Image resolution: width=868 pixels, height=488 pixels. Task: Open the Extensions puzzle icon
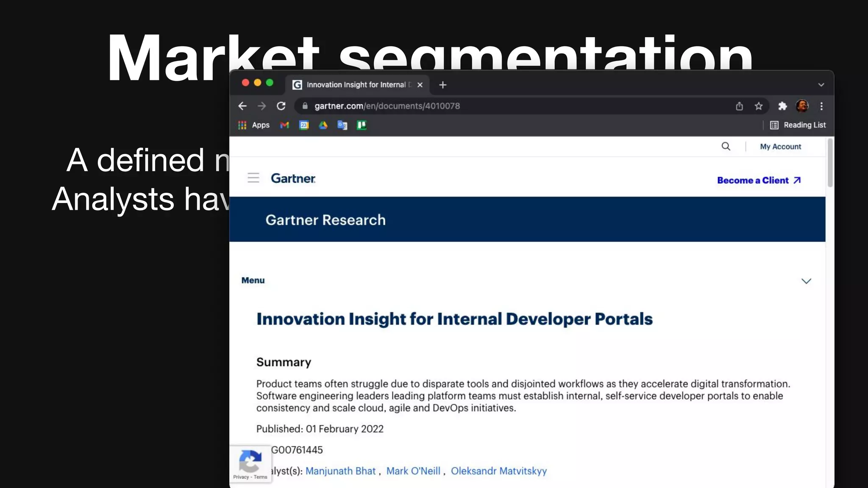pyautogui.click(x=782, y=106)
